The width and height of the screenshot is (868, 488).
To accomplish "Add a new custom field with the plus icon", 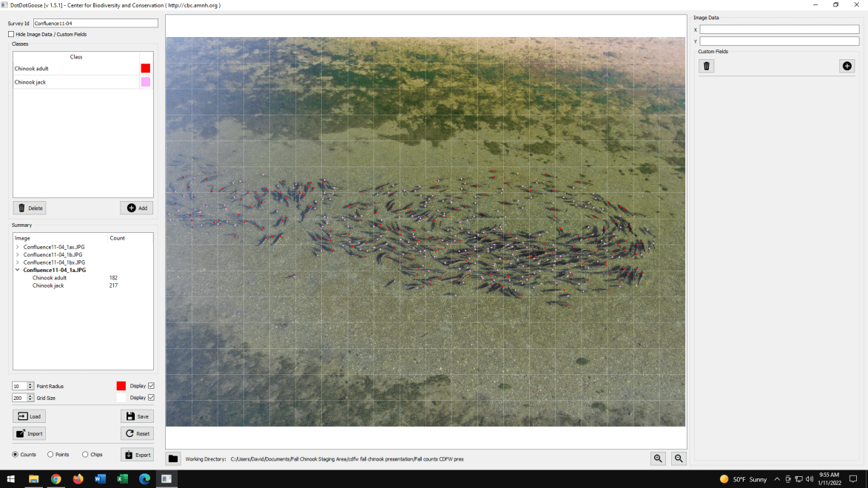I will (847, 66).
